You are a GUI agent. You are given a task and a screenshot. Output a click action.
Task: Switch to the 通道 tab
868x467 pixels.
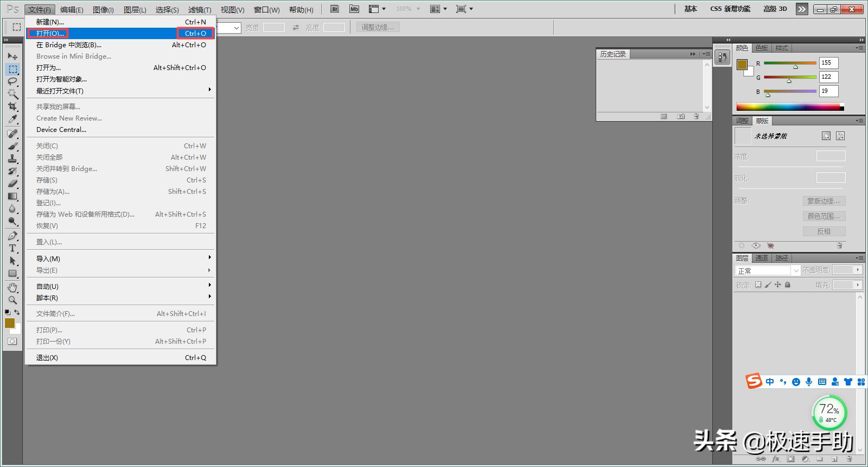[762, 258]
